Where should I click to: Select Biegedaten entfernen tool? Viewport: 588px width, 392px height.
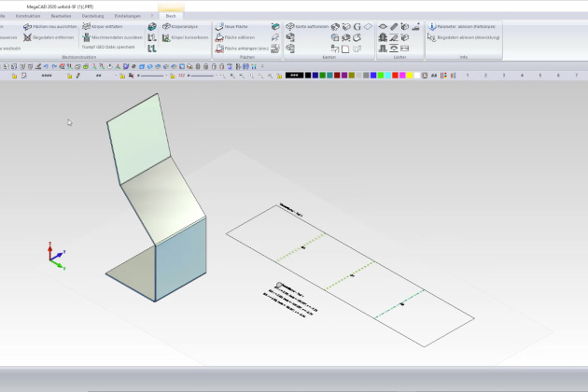click(27, 37)
